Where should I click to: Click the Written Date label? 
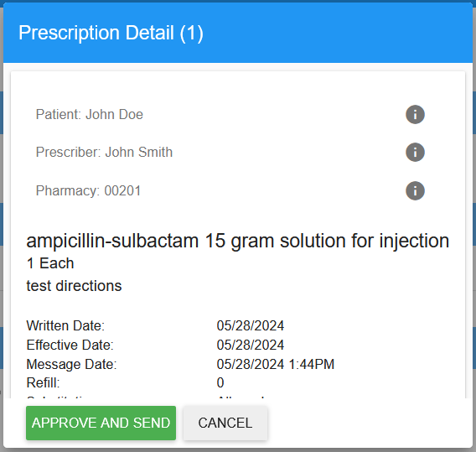pyautogui.click(x=65, y=325)
